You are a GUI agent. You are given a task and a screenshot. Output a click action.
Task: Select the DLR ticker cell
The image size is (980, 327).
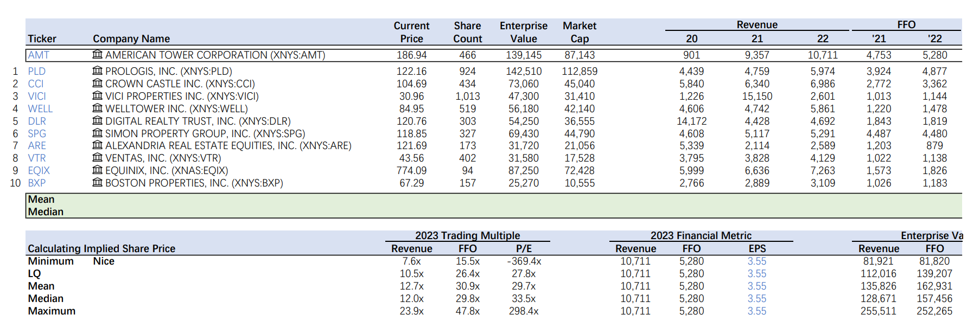click(x=37, y=121)
